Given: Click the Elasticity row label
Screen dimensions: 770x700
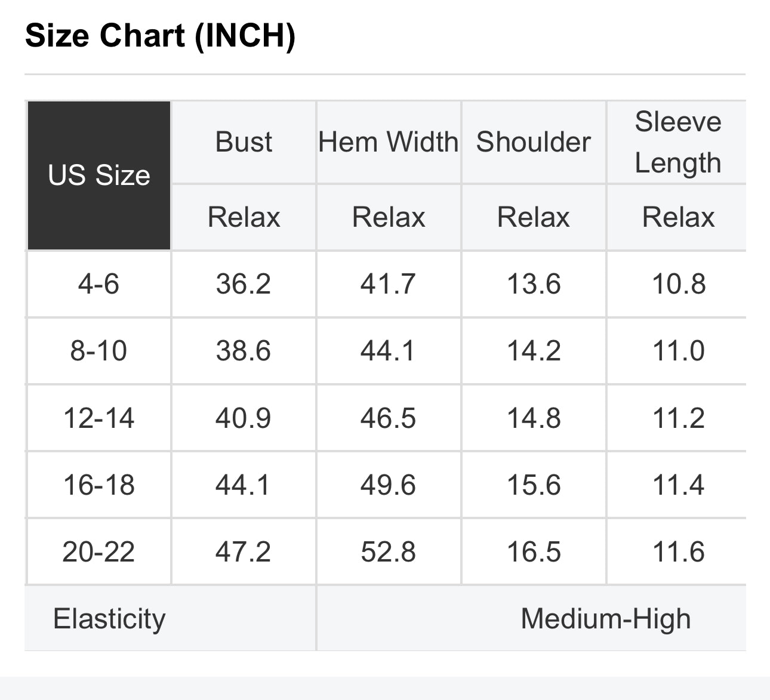Looking at the screenshot, I should click(109, 618).
